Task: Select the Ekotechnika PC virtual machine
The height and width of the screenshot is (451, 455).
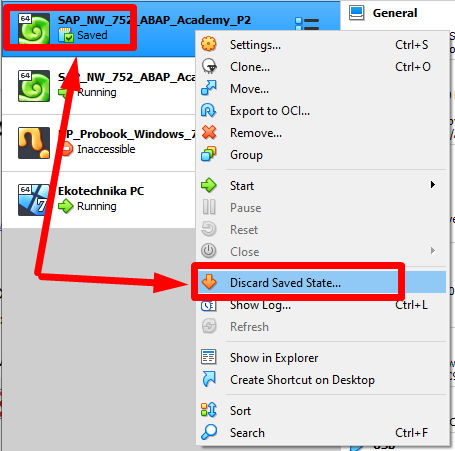Action: pyautogui.click(x=99, y=200)
